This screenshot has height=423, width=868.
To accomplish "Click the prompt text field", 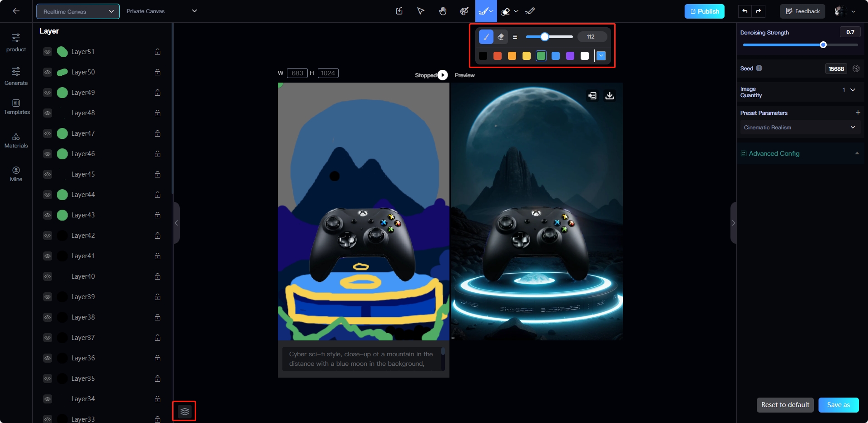I will [x=361, y=359].
